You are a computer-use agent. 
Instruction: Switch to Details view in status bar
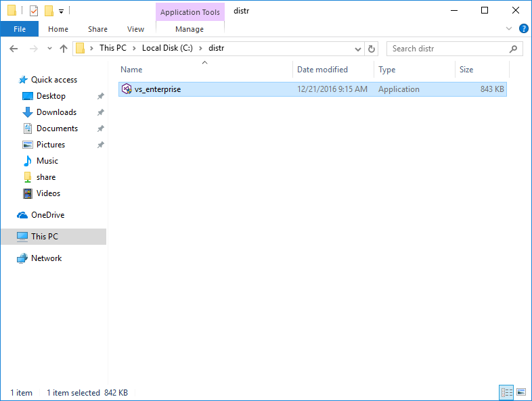506,392
